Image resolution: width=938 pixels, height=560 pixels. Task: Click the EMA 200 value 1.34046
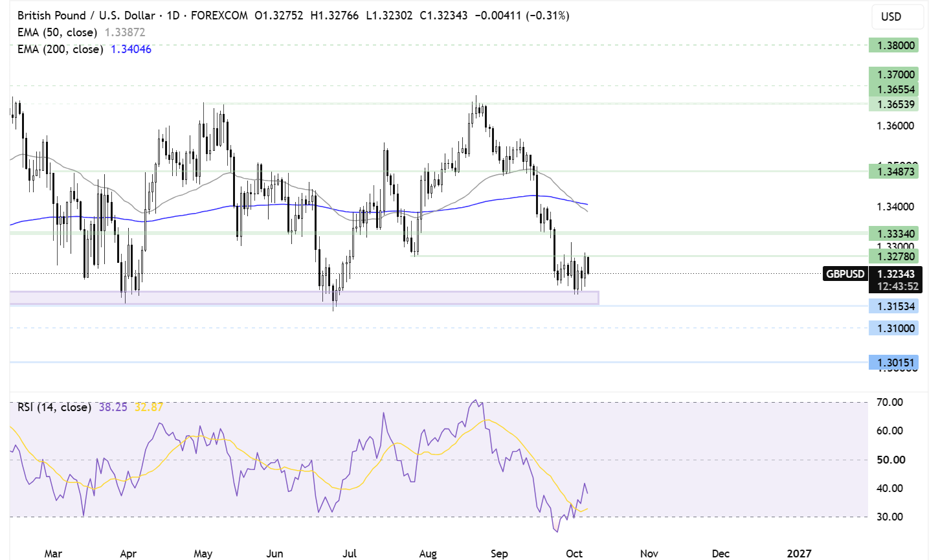(x=131, y=49)
